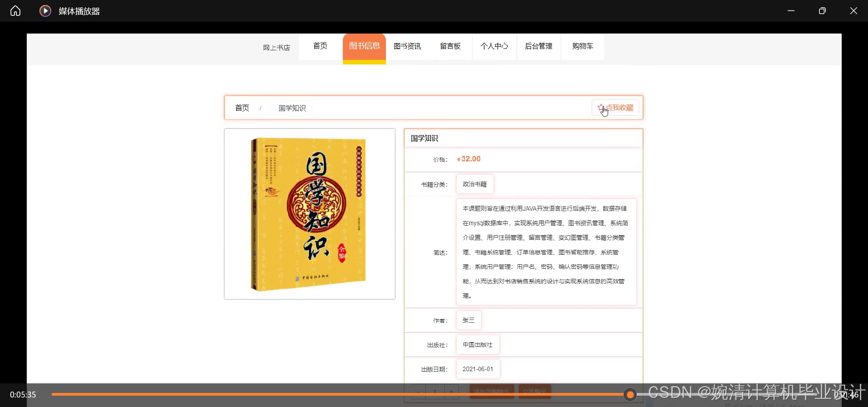Click the 国学知识 title in details panel
This screenshot has width=868, height=407.
[424, 138]
